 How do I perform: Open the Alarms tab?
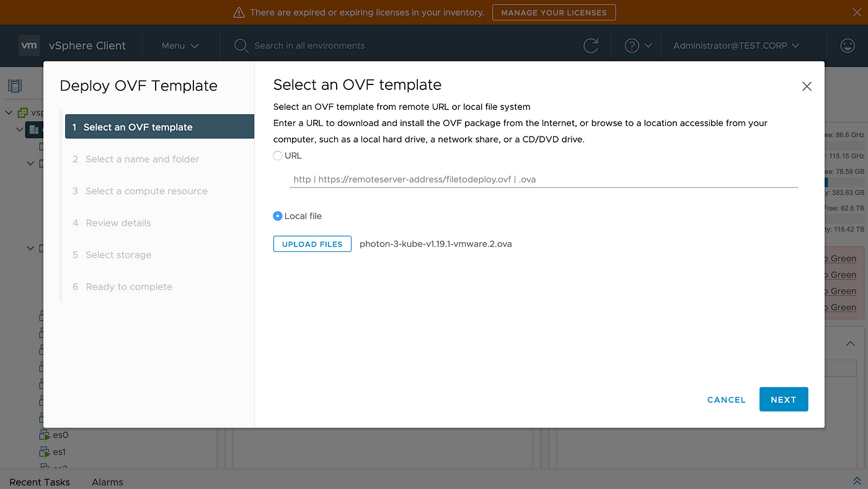click(107, 482)
